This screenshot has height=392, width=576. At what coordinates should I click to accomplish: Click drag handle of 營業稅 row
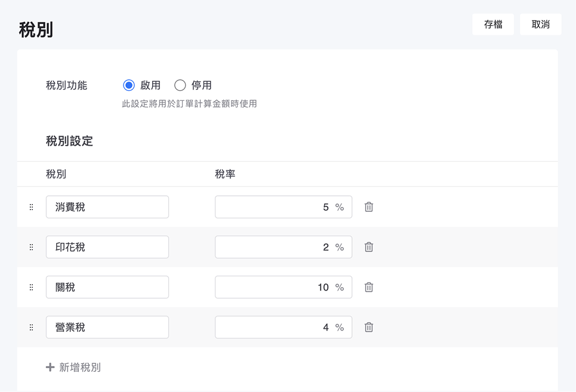click(x=31, y=327)
